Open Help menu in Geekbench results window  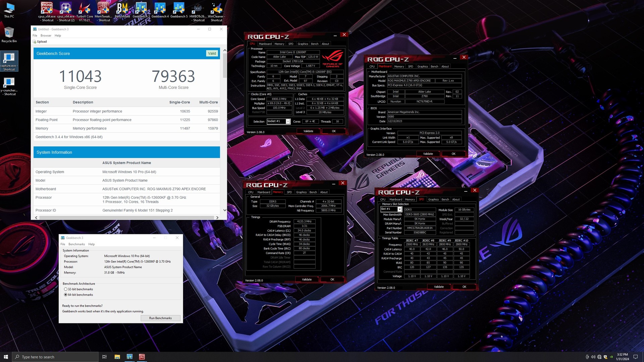(x=58, y=36)
